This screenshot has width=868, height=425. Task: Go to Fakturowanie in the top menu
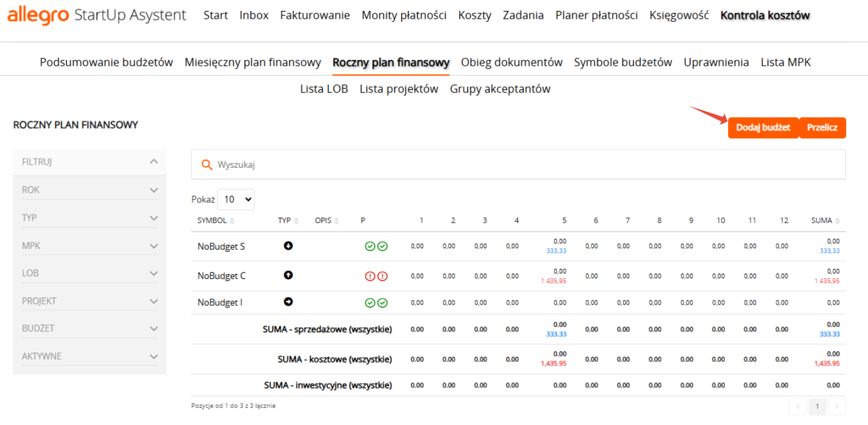click(x=315, y=15)
